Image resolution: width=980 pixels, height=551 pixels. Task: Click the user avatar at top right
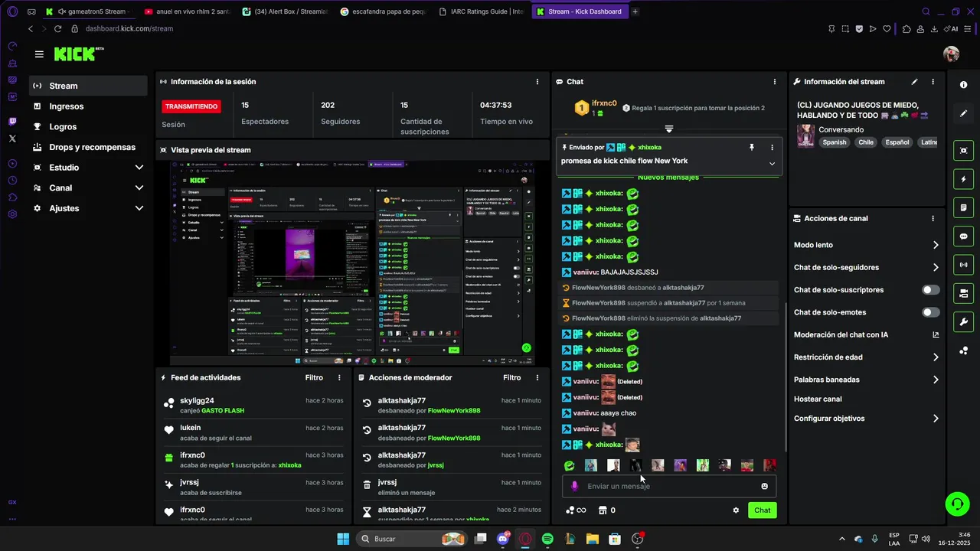pyautogui.click(x=951, y=54)
